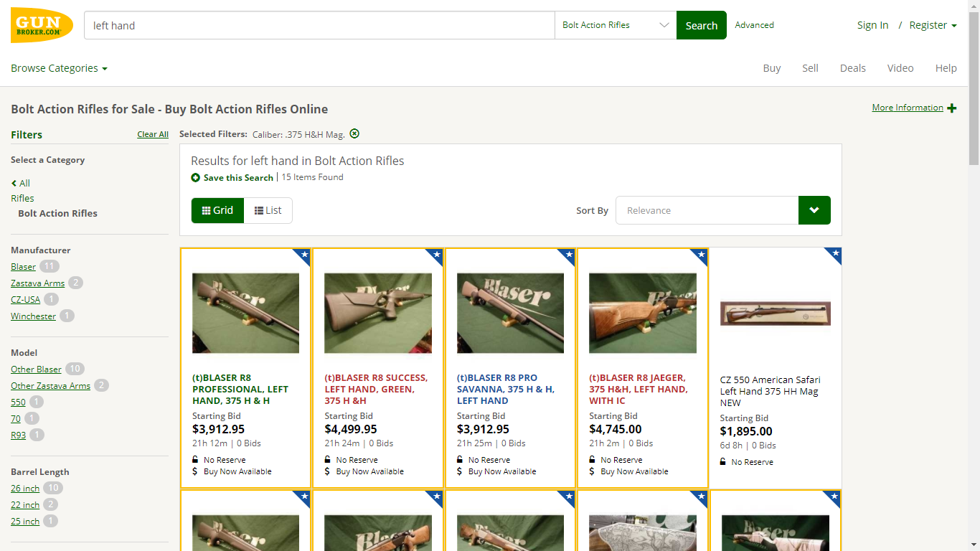Click the Sign In link
The height and width of the screenshot is (551, 980).
coord(872,25)
